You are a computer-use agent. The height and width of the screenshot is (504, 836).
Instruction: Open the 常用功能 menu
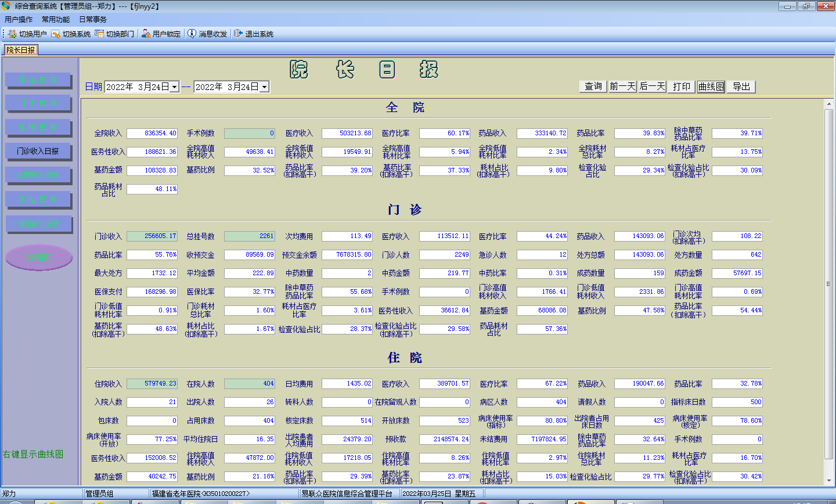pos(56,20)
